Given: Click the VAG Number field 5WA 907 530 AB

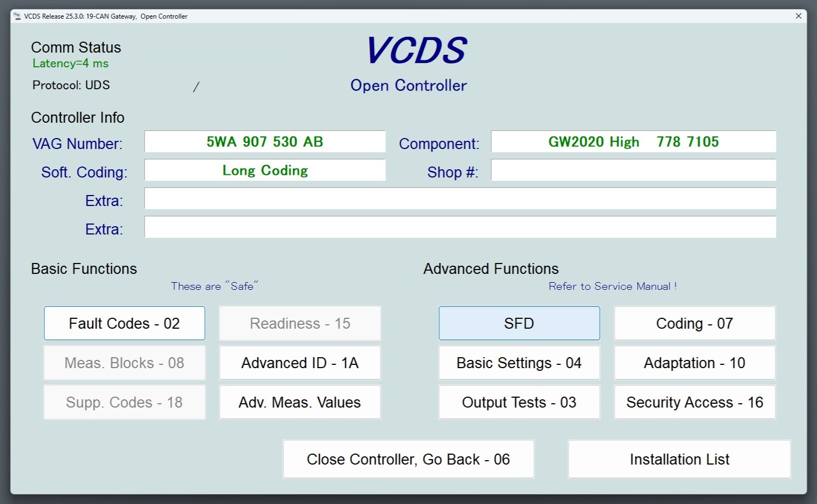Looking at the screenshot, I should pyautogui.click(x=265, y=141).
